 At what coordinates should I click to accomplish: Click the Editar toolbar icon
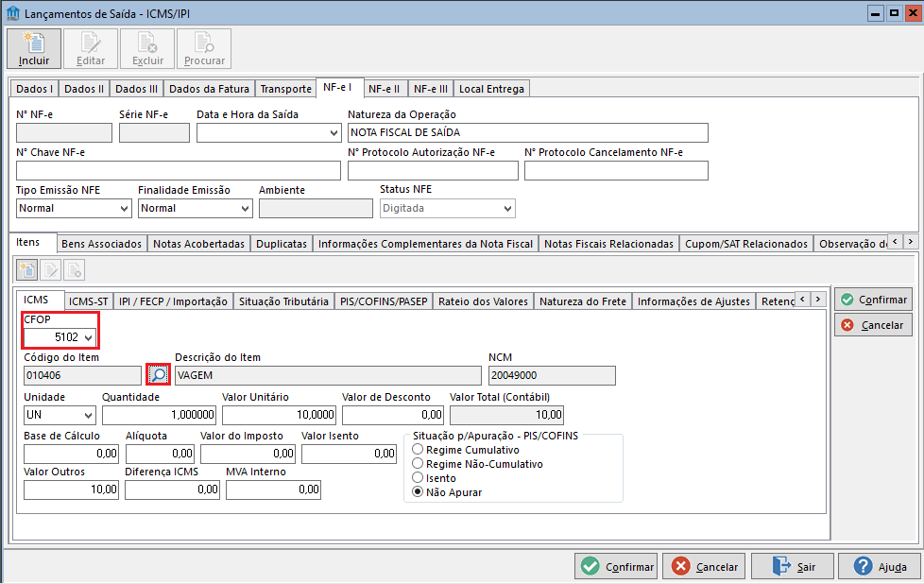click(91, 48)
